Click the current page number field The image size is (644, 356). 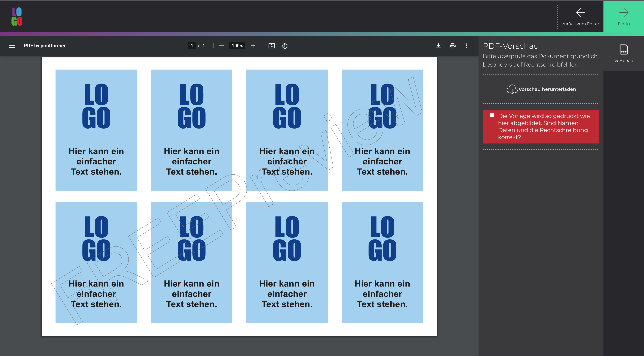[192, 46]
